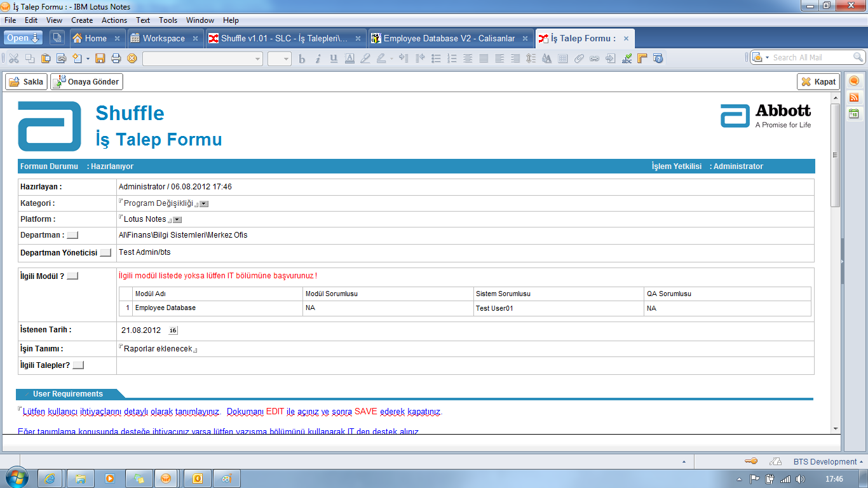Screen dimensions: 868x488
Task: Click the Copy icon in toolbar
Action: [30, 58]
